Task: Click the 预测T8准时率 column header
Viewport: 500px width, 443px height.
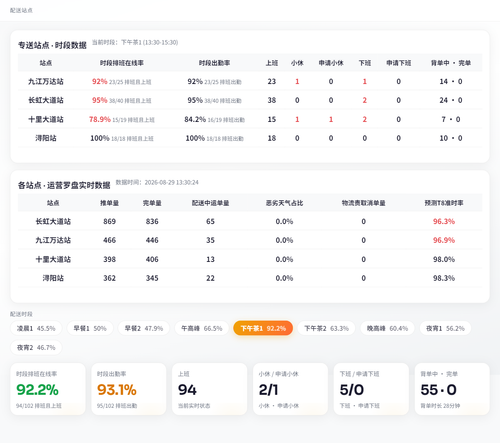Action: (444, 203)
